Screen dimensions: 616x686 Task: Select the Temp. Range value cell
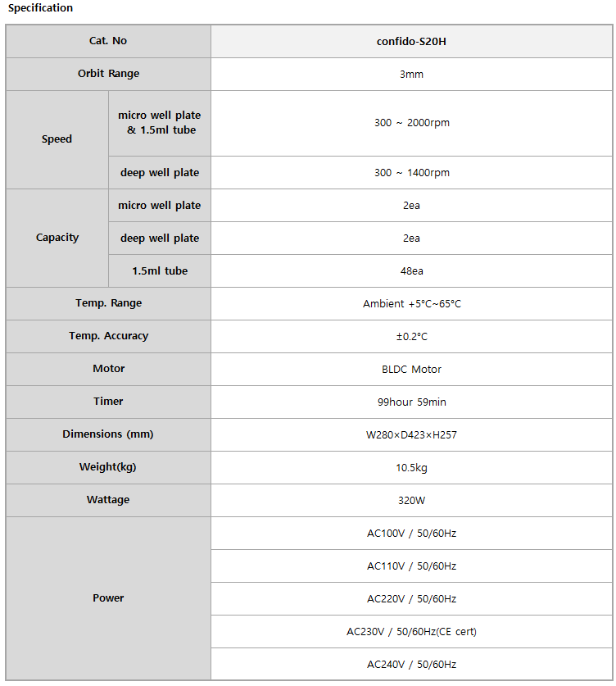click(x=411, y=304)
